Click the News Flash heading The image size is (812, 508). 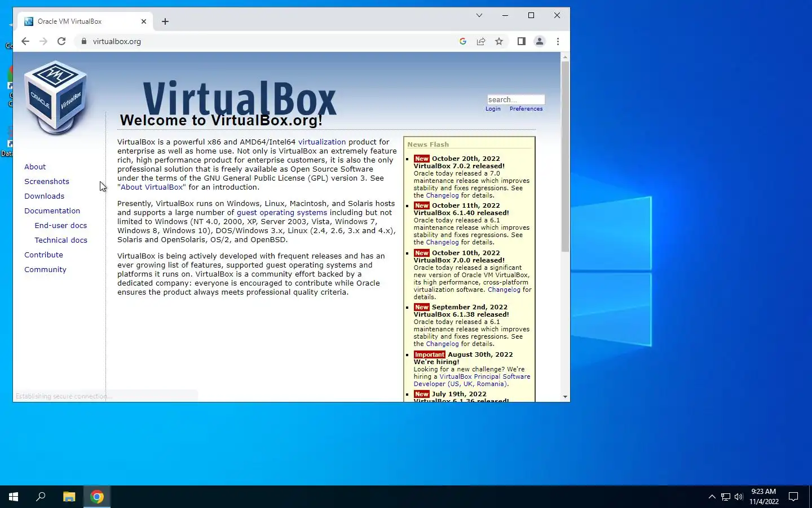coord(428,145)
